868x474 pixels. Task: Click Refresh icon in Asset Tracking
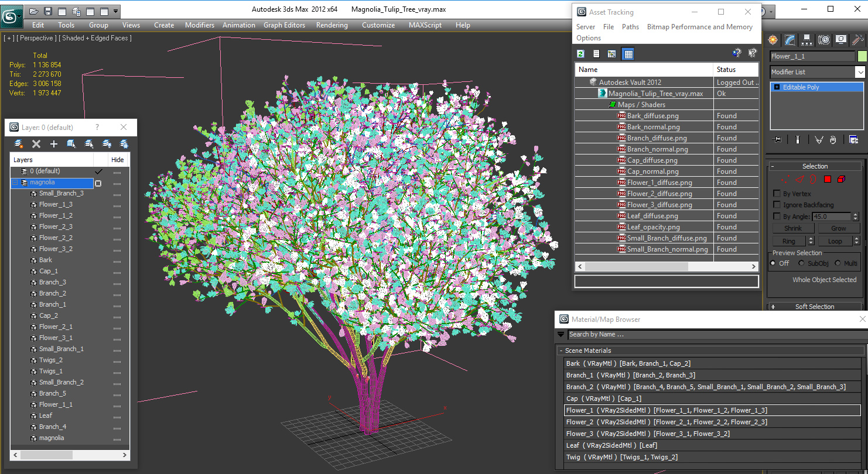[580, 54]
